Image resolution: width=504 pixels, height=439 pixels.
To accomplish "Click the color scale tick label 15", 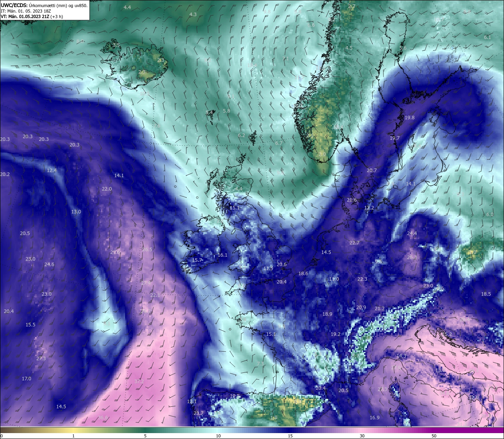I will [x=290, y=436].
